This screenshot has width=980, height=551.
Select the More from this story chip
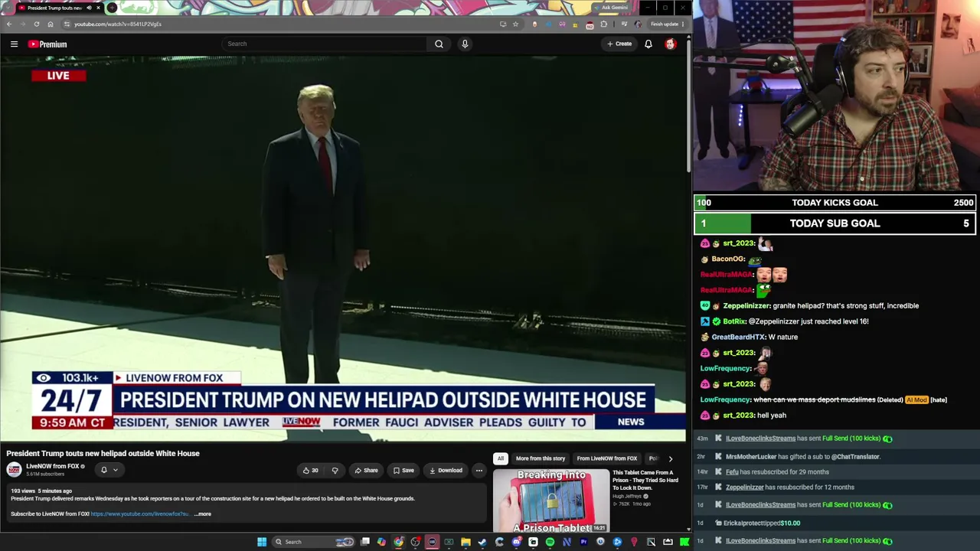click(x=541, y=458)
